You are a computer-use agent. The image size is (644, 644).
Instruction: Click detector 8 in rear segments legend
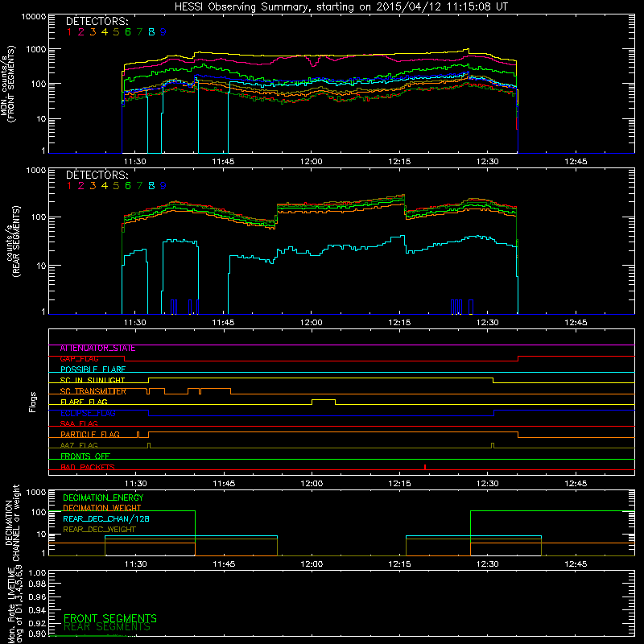coord(151,186)
